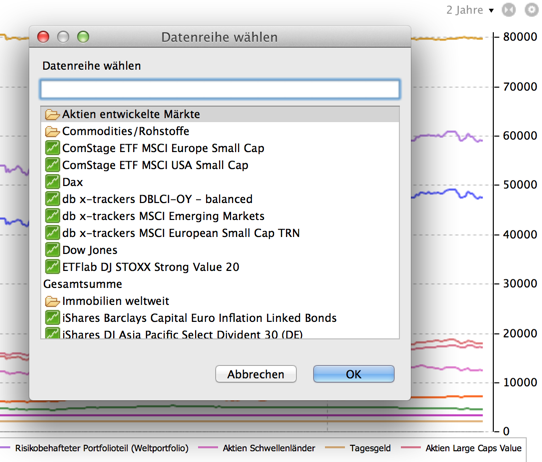Select the Immobilien weltweit entry
542x462 pixels.
coord(220,301)
